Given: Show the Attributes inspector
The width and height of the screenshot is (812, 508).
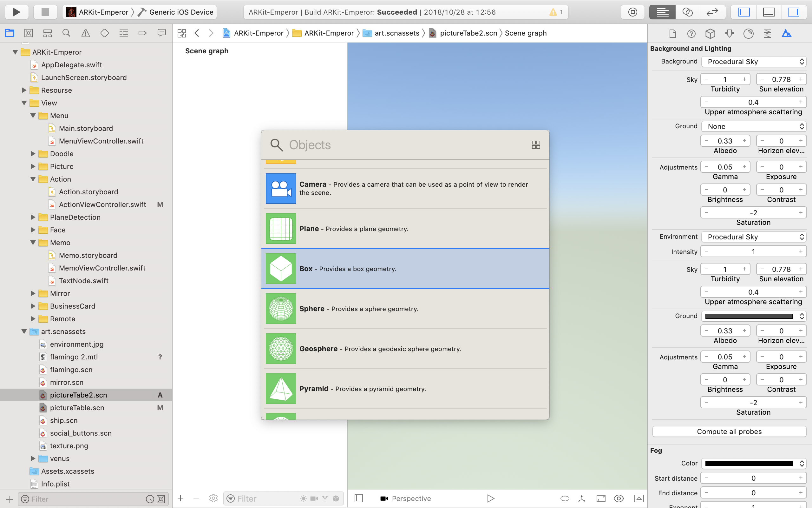Looking at the screenshot, I should [x=730, y=33].
